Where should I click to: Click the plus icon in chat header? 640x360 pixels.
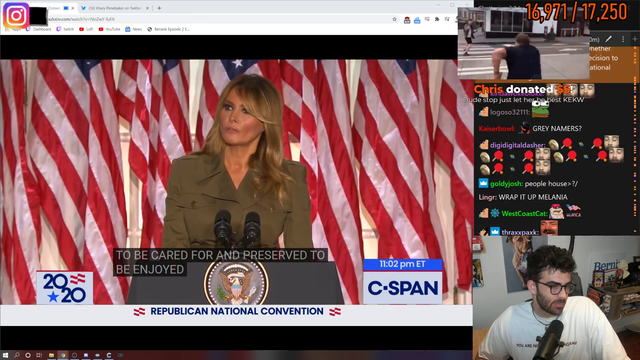click(x=635, y=39)
